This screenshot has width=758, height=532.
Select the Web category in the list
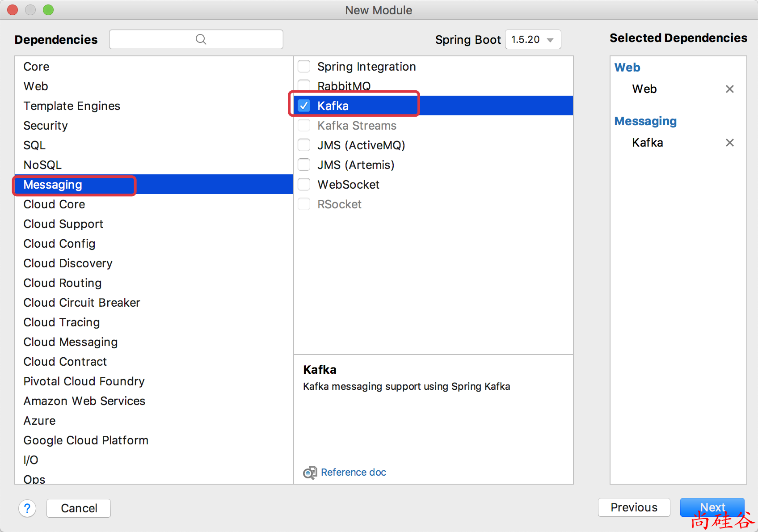154,86
